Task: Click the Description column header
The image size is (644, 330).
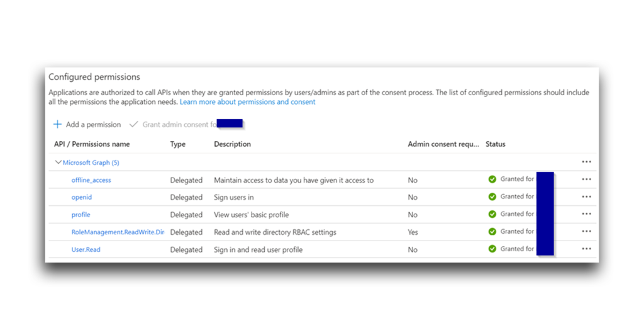Action: coord(233,144)
